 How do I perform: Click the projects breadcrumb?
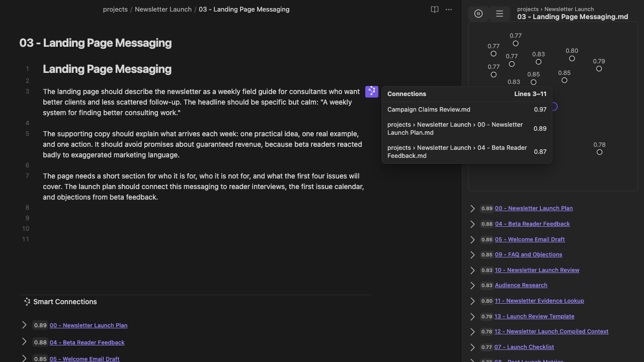(x=115, y=10)
